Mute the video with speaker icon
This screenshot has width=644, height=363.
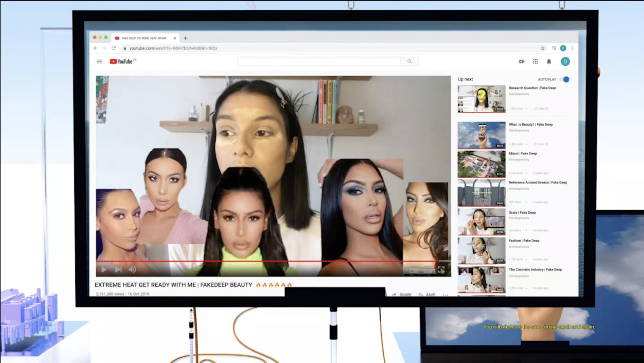[x=132, y=269]
